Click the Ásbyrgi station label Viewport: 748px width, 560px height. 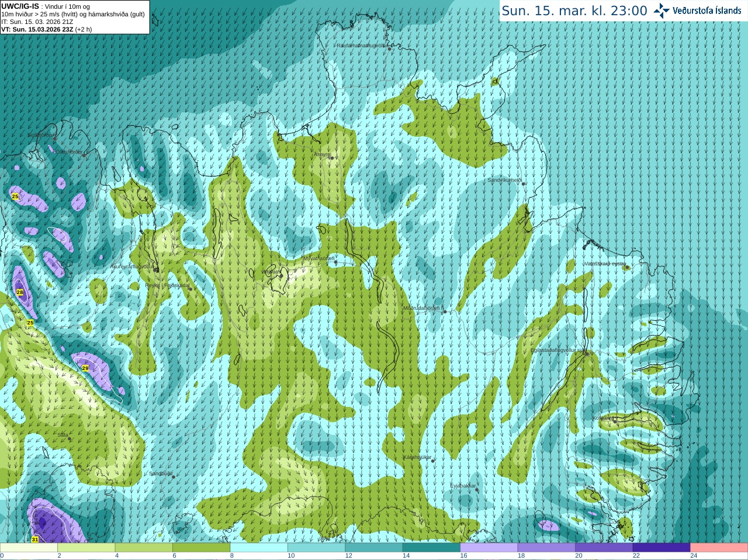pos(322,154)
